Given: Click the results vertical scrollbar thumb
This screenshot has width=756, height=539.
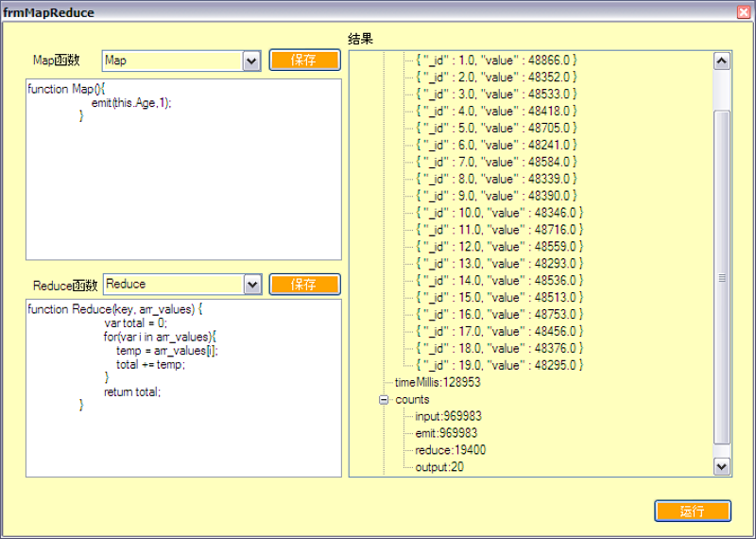Looking at the screenshot, I should (721, 277).
